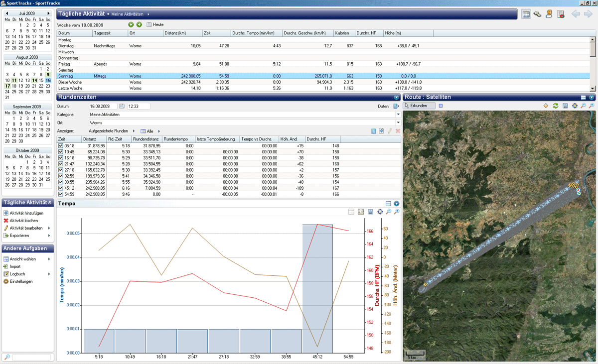Viewport: 598px width, 364px height.
Task: Click green previous week arrow
Action: [131, 24]
